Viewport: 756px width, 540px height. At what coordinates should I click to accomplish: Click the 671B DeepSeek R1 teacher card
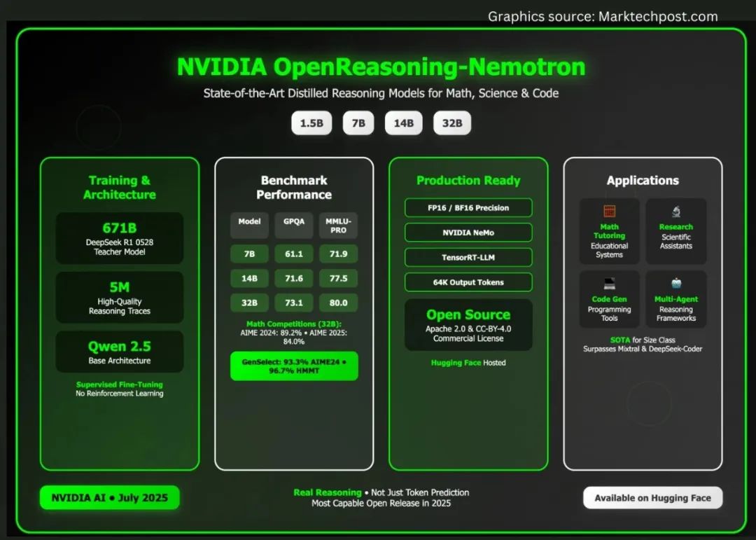[120, 238]
